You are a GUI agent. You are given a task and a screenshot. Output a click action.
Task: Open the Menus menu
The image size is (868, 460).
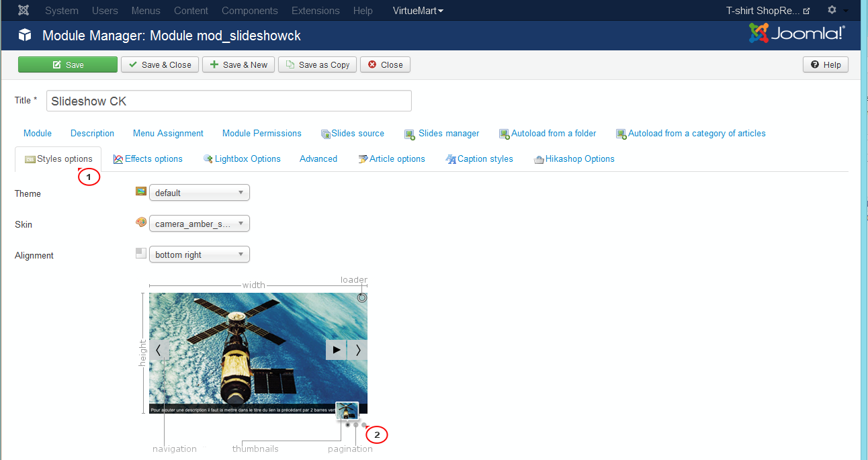pyautogui.click(x=146, y=11)
